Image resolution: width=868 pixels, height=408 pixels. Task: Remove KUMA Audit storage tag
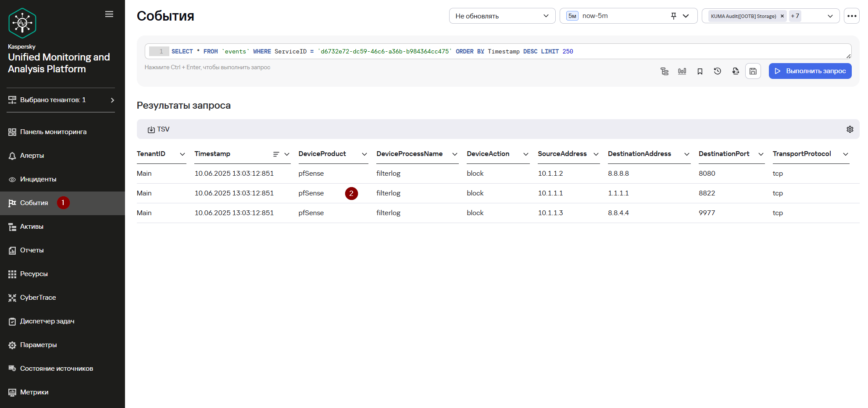pos(782,16)
